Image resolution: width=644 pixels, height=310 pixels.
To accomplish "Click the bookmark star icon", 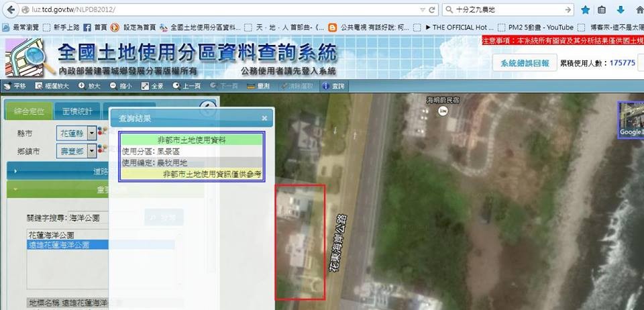I will tap(586, 10).
